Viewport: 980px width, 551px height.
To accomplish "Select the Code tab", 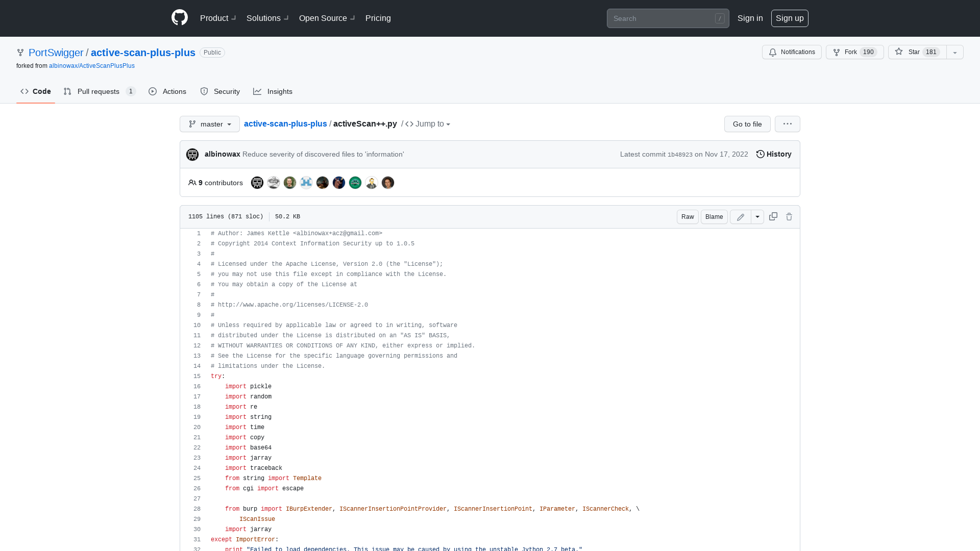I will [36, 91].
